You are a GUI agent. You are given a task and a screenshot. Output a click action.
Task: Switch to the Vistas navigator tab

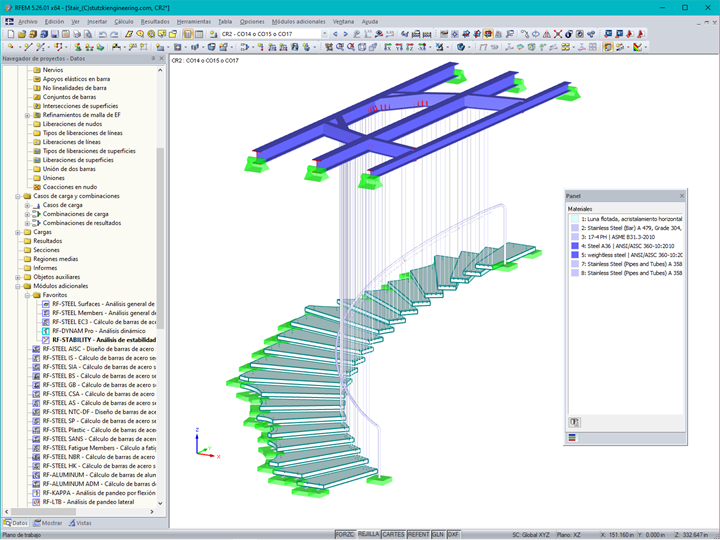pyautogui.click(x=80, y=523)
